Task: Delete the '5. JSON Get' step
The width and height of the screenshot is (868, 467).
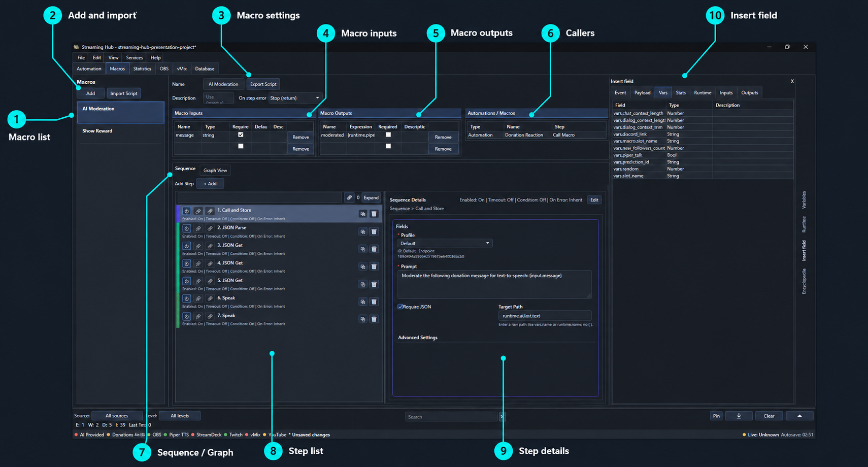Action: (374, 284)
